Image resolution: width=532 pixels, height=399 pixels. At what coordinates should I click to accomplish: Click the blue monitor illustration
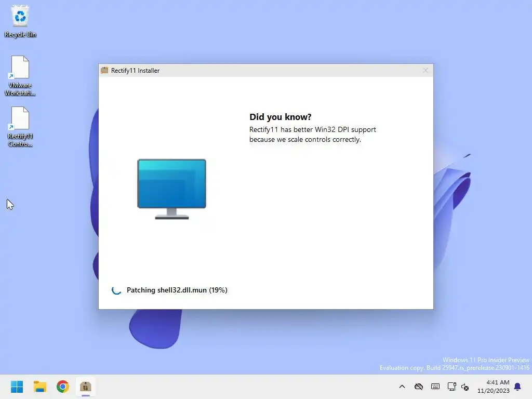tap(171, 189)
